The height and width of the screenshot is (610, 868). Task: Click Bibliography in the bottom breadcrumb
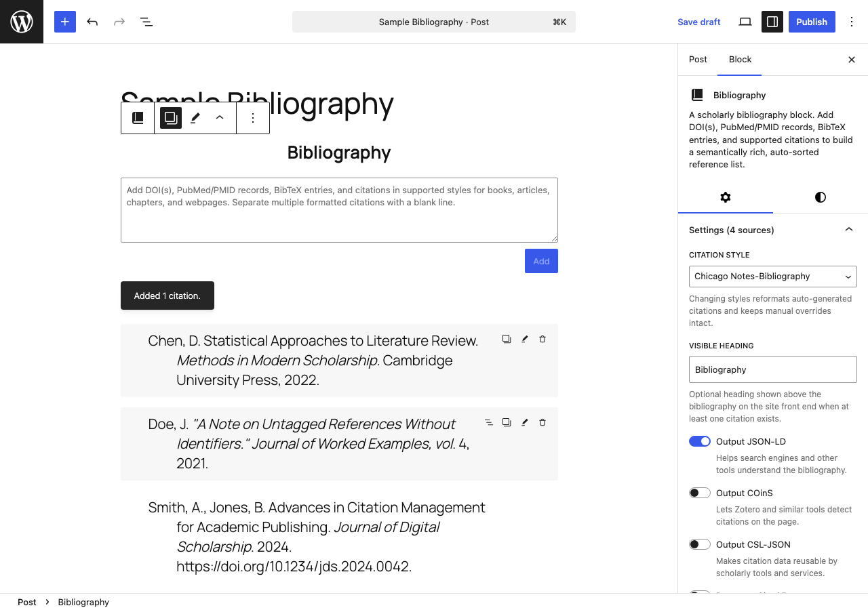point(83,602)
